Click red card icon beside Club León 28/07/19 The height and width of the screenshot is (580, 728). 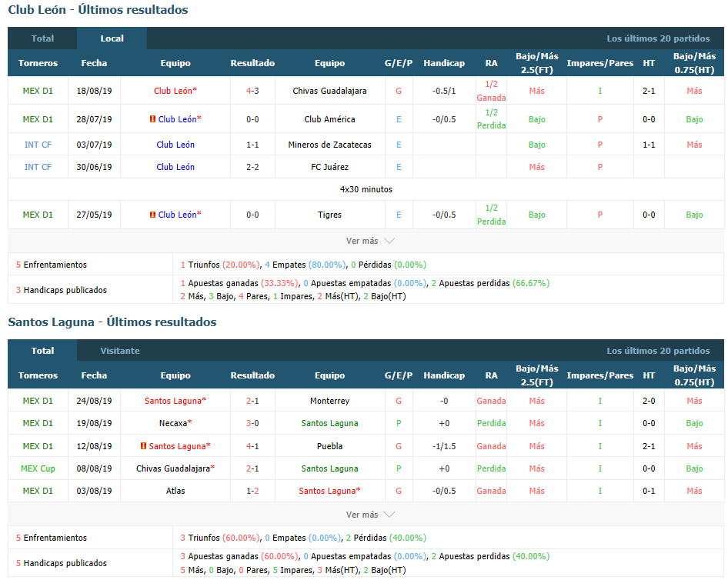[x=152, y=119]
